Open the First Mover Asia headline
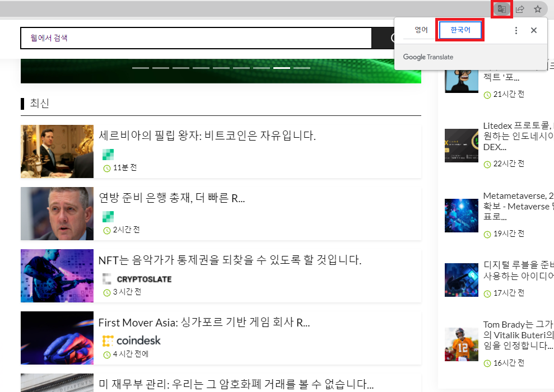 pos(204,323)
